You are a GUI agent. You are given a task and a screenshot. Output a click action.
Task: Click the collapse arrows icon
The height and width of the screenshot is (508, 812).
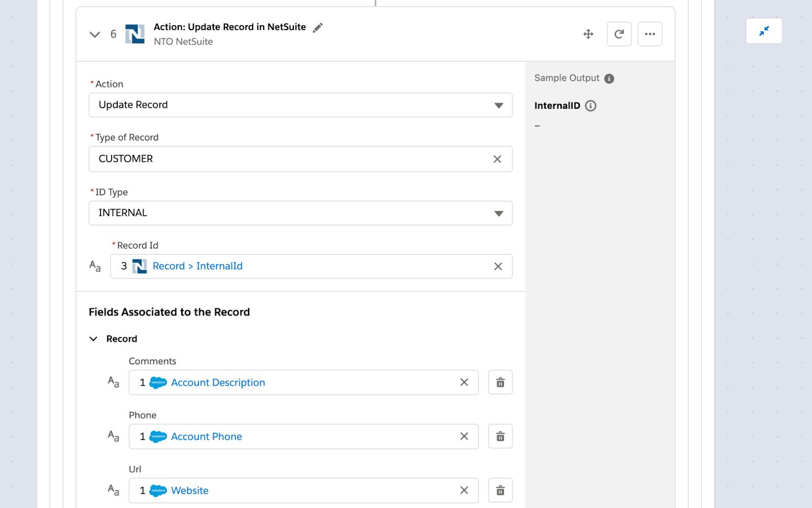[x=764, y=31]
